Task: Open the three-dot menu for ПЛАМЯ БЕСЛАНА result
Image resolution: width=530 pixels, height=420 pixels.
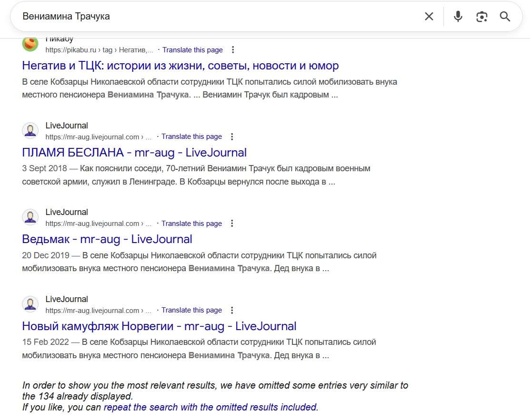Action: (x=232, y=137)
